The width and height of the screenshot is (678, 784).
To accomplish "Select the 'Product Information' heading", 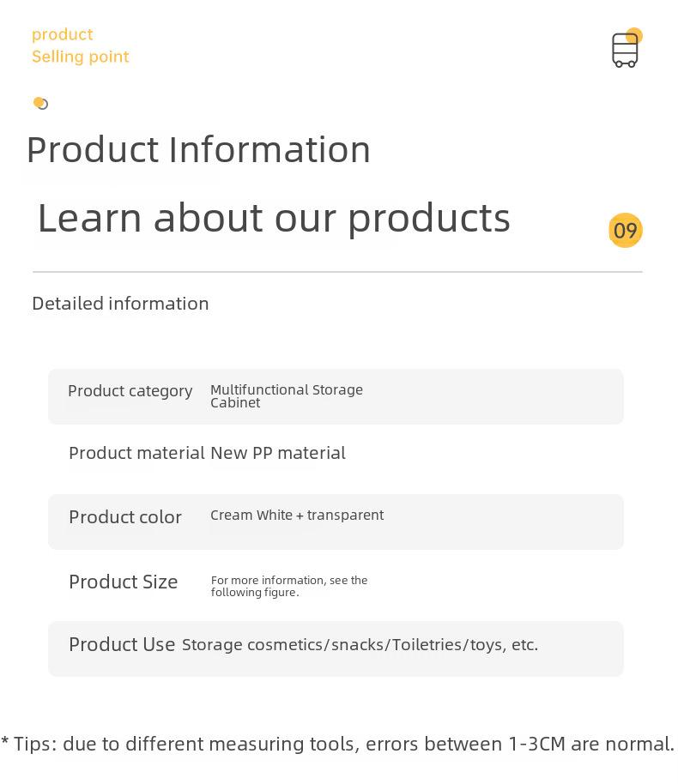I will 198,149.
